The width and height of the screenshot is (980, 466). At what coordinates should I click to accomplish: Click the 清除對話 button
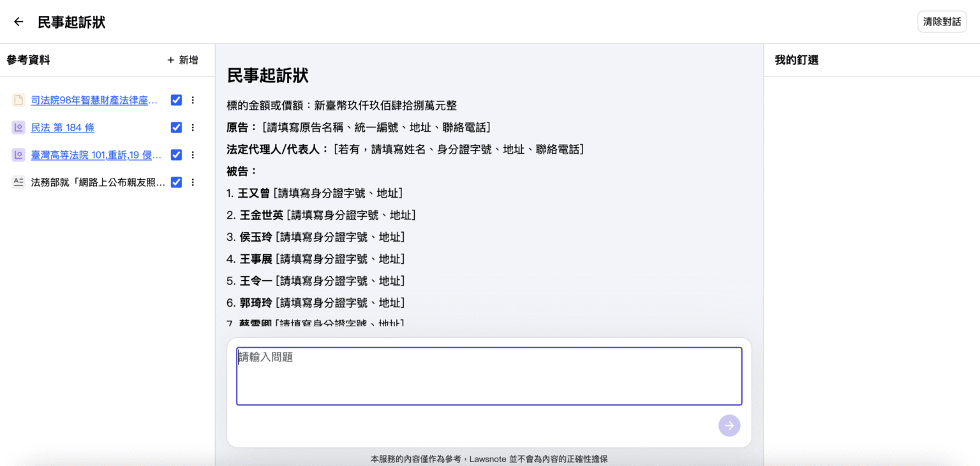[x=942, y=21]
